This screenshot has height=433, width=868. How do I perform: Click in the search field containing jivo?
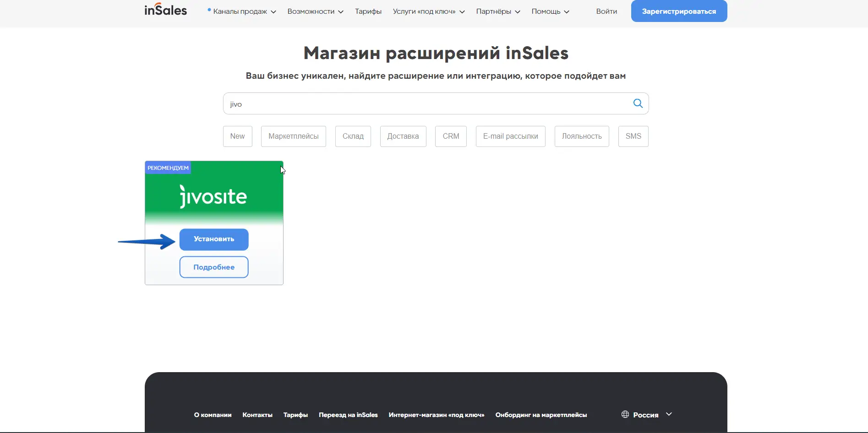(x=426, y=104)
